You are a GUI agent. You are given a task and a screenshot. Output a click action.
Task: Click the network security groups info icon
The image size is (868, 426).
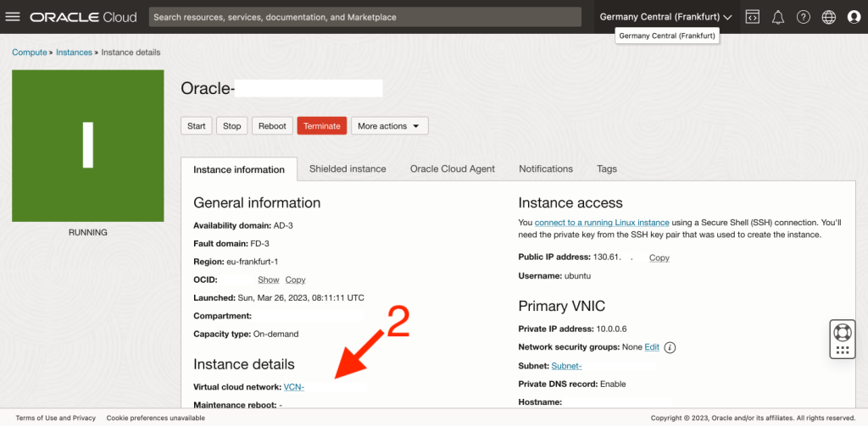click(x=670, y=347)
